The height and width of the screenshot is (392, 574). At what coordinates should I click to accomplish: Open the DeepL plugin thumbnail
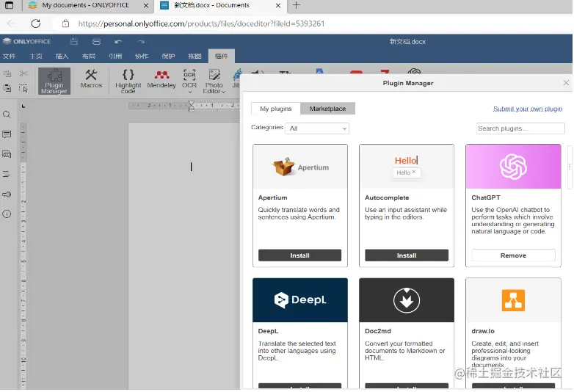tap(299, 300)
